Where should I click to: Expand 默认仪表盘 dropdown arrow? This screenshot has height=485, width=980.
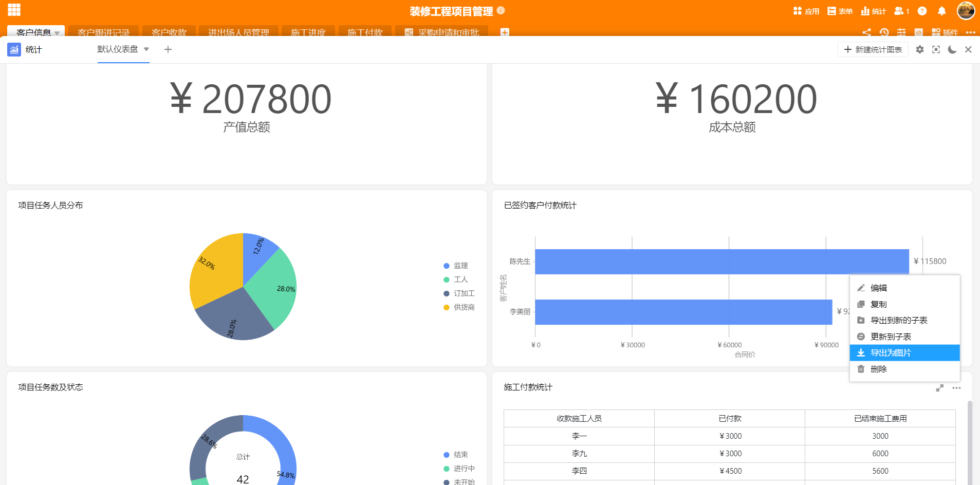click(146, 49)
